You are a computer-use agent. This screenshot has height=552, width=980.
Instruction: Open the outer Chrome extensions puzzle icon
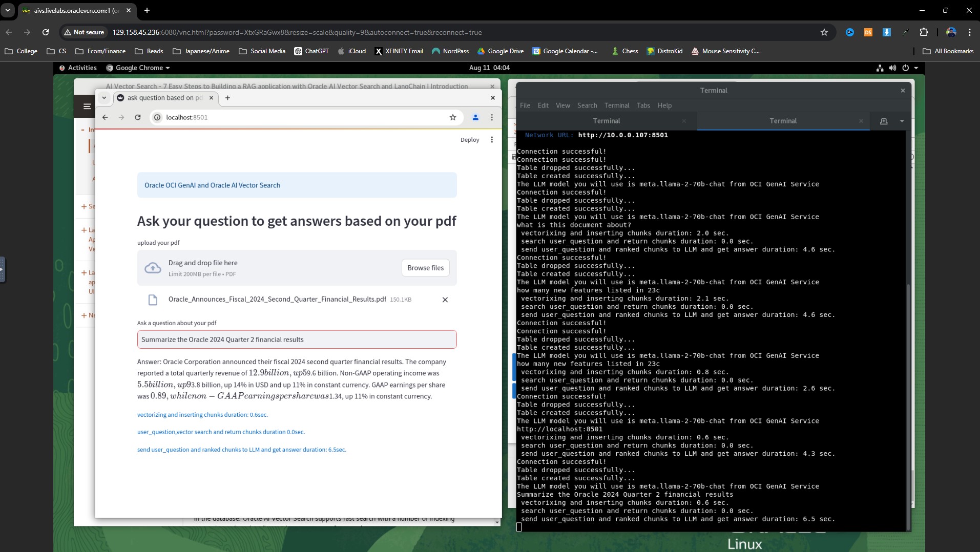[924, 32]
